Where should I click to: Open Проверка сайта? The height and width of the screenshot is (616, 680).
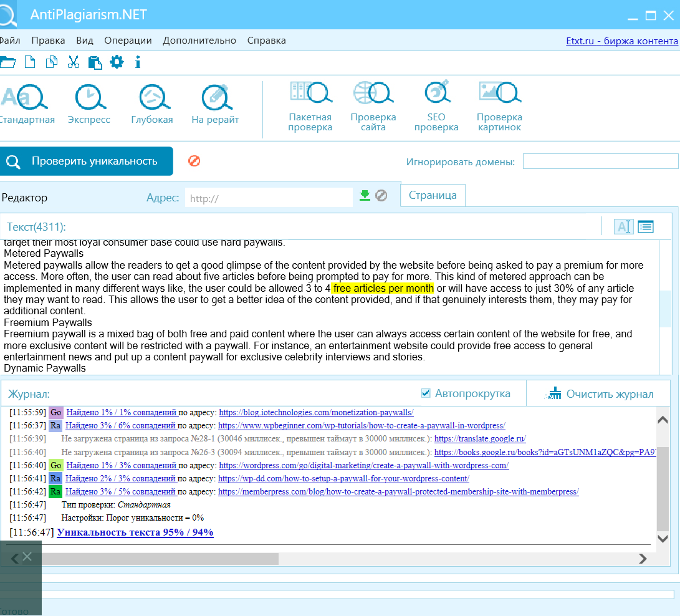tap(373, 106)
